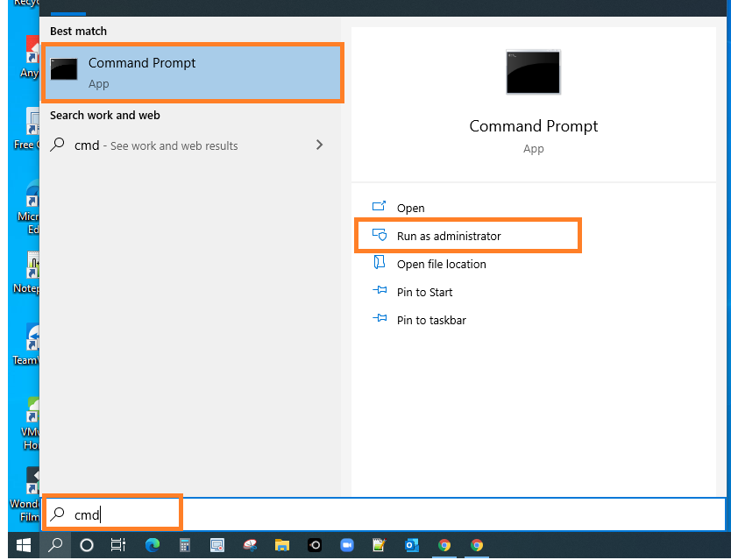The width and height of the screenshot is (731, 560).
Task: Click the taskbar search magnifier button
Action: click(x=55, y=544)
